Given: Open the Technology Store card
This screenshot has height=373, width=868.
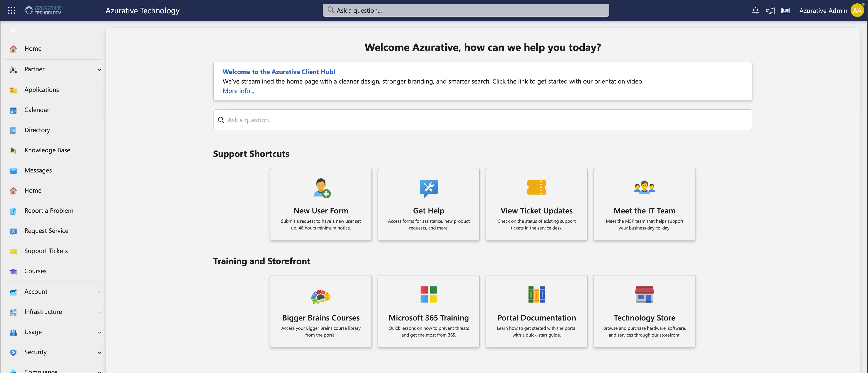Looking at the screenshot, I should pos(644,311).
